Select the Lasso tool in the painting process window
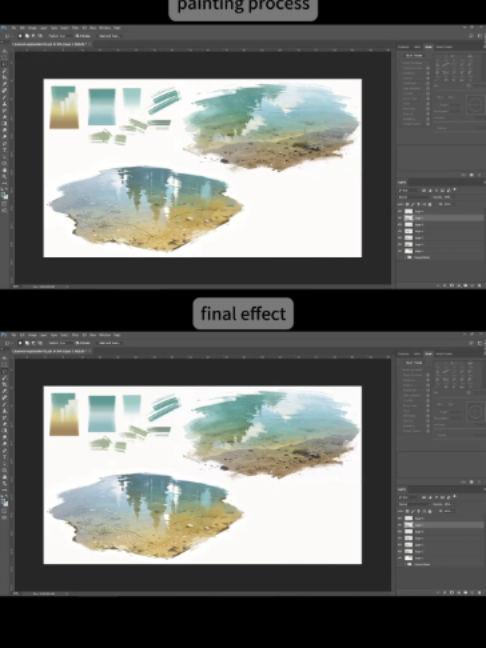486x648 pixels. coord(5,64)
